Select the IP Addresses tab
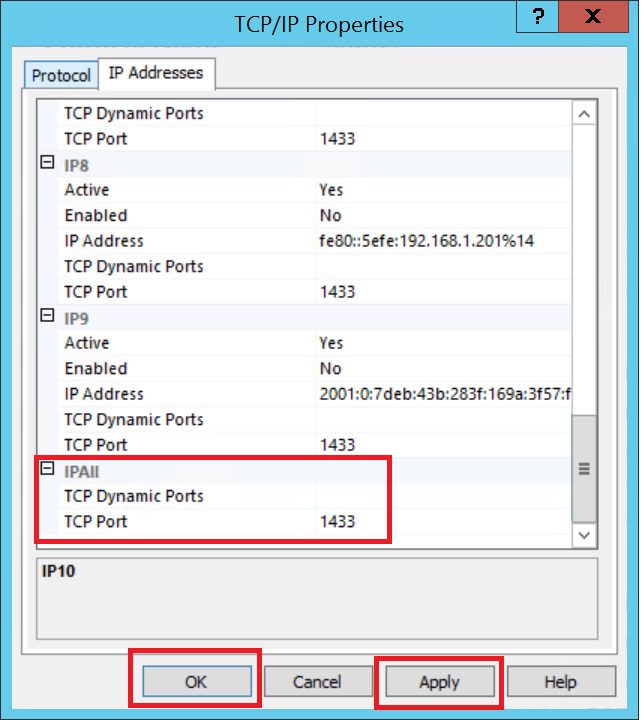The height and width of the screenshot is (720, 642). 156,73
